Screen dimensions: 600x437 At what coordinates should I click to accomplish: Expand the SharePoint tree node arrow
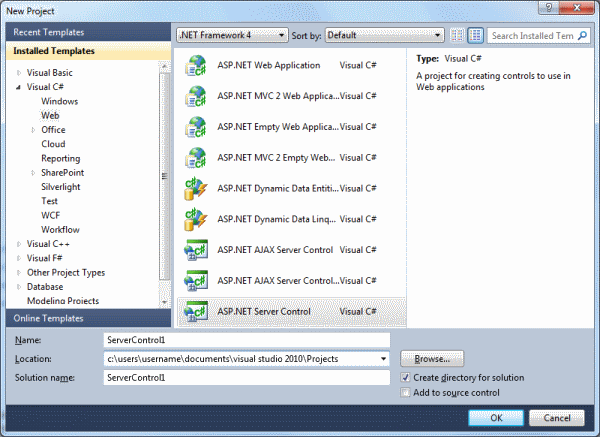tap(33, 173)
